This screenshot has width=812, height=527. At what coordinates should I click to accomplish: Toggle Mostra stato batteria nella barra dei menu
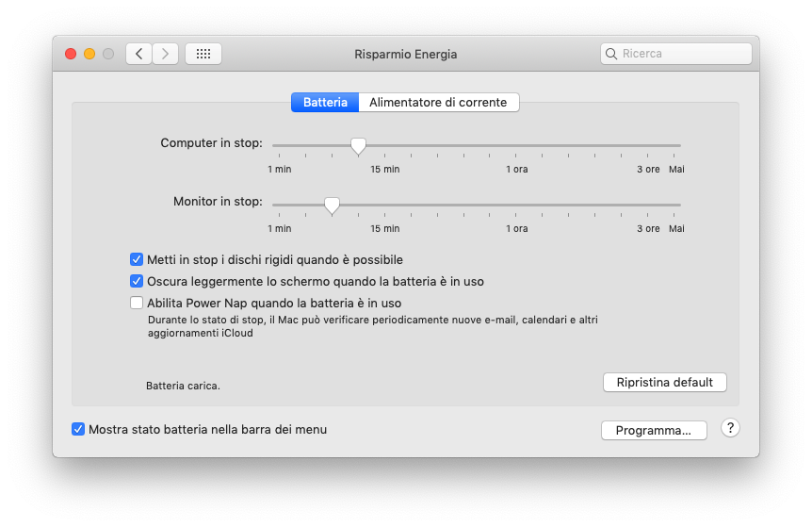tap(78, 429)
